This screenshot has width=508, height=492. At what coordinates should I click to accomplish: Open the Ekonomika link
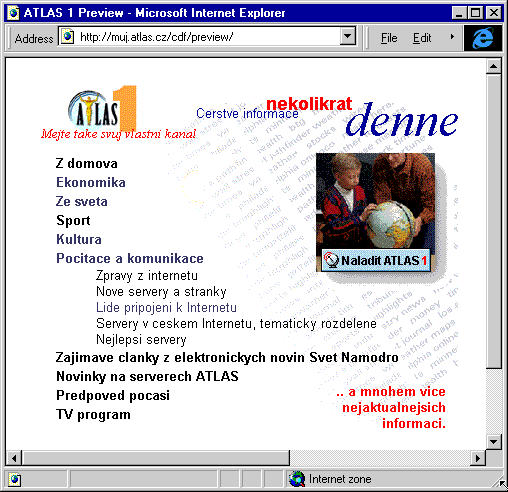[x=91, y=183]
